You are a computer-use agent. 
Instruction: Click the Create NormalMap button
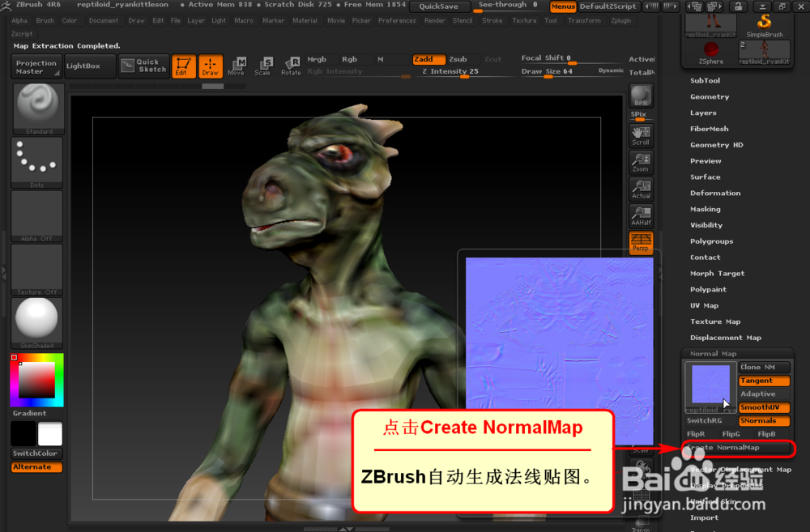(x=738, y=448)
